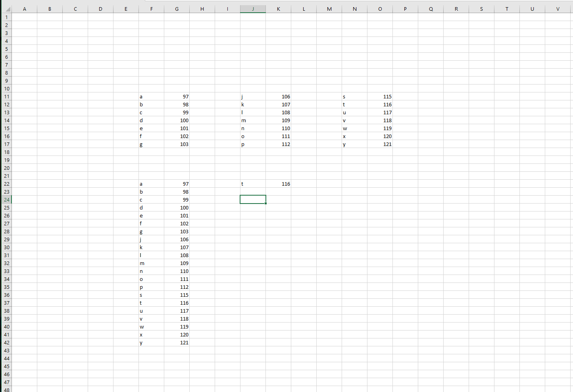Screen dimensions: 573x392
Task: Click cell N15 containing 'w'
Action: pos(355,128)
